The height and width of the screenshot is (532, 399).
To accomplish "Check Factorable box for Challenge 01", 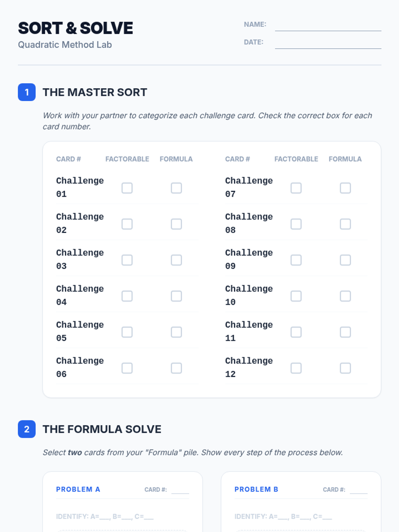I will coord(127,188).
